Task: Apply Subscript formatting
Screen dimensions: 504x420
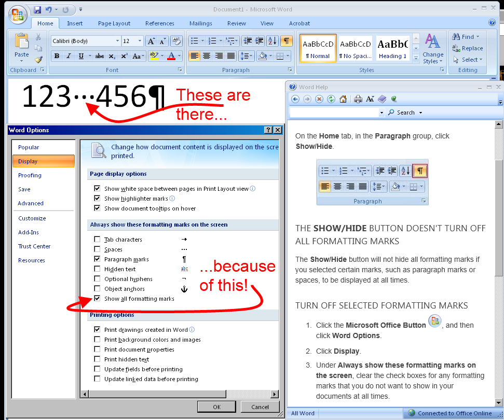Action: click(x=112, y=56)
